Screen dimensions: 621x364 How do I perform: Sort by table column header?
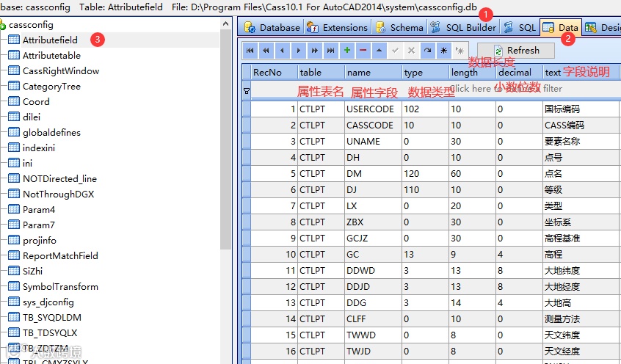click(x=321, y=73)
